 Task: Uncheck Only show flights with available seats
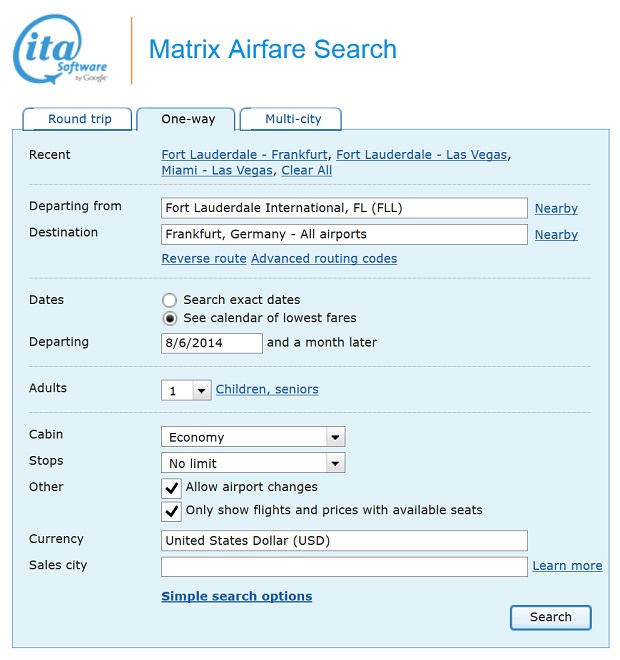pyautogui.click(x=171, y=511)
